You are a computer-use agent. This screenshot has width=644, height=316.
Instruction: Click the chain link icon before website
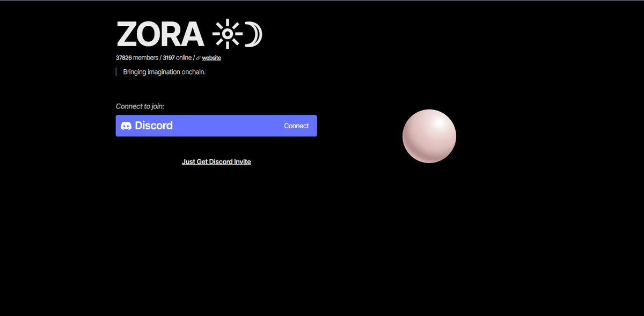coord(198,58)
